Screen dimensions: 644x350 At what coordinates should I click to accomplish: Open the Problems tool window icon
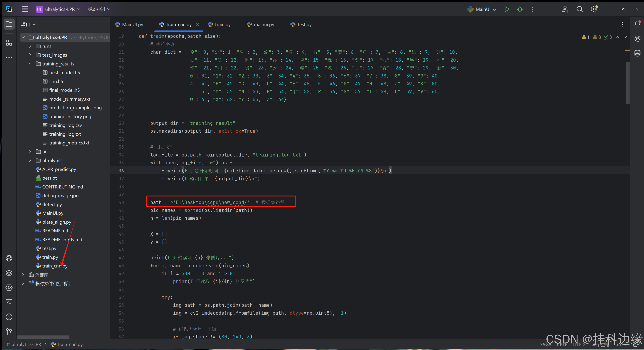tap(9, 317)
